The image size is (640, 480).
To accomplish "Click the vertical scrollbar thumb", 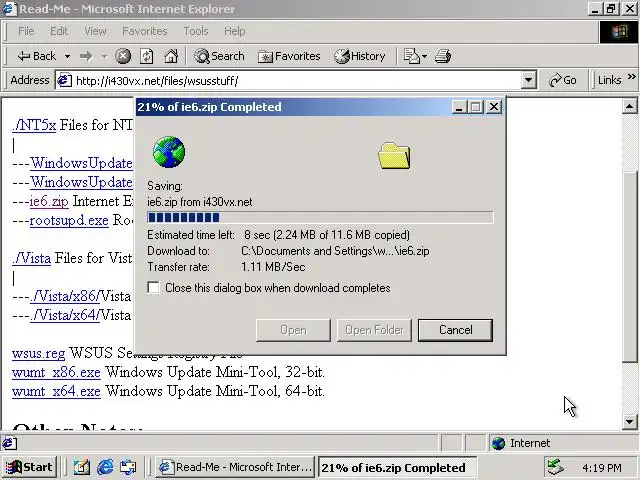I will tap(629, 266).
